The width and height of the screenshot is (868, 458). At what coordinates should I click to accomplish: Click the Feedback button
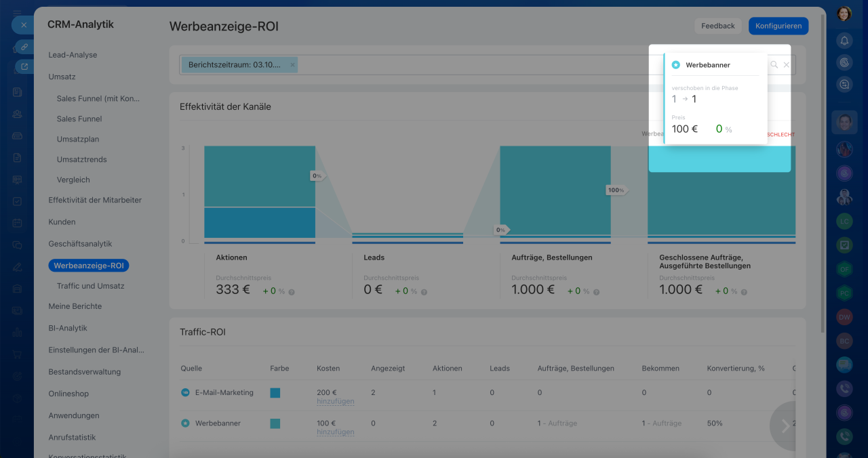point(717,26)
